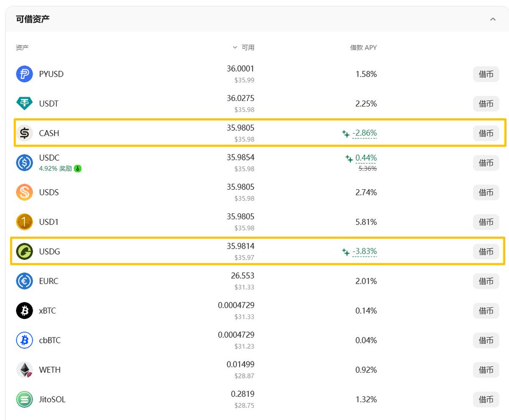Click the USDC coin icon

24,163
